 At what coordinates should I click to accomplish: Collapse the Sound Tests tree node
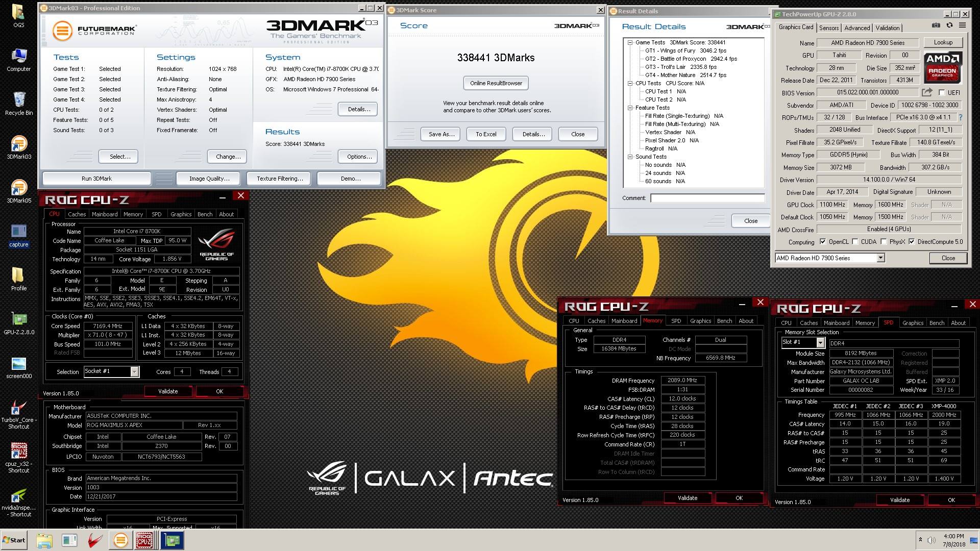pyautogui.click(x=630, y=157)
